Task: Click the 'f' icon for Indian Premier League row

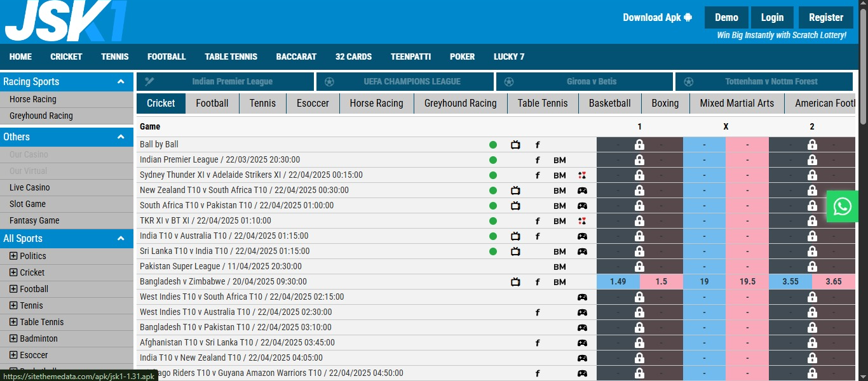Action: pyautogui.click(x=538, y=160)
